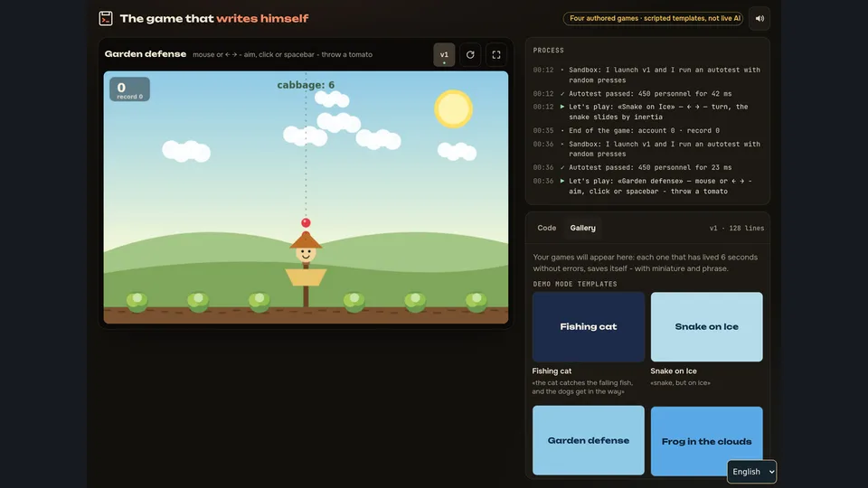
Task: Switch to the Gallery tab
Action: (x=583, y=228)
